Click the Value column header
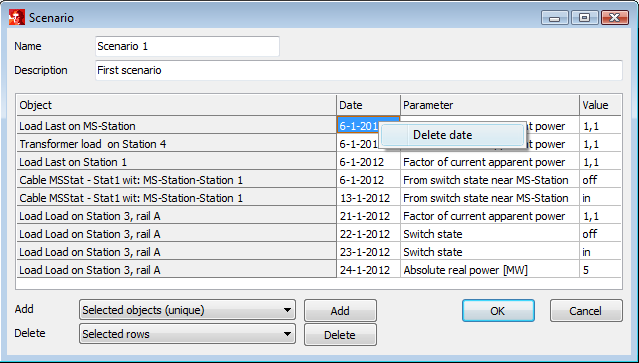Screen dimensions: 639x363 [601, 105]
